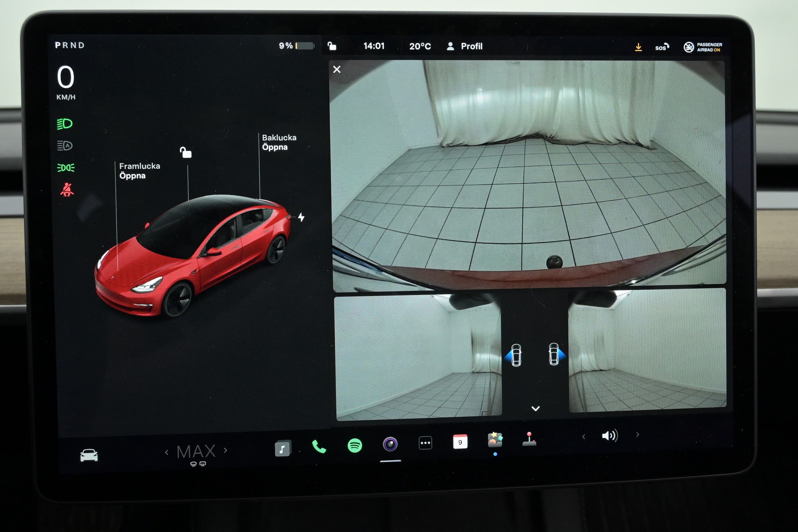The width and height of the screenshot is (798, 532).
Task: Tap the Passenger Airbag ON indicator
Action: coord(703,47)
